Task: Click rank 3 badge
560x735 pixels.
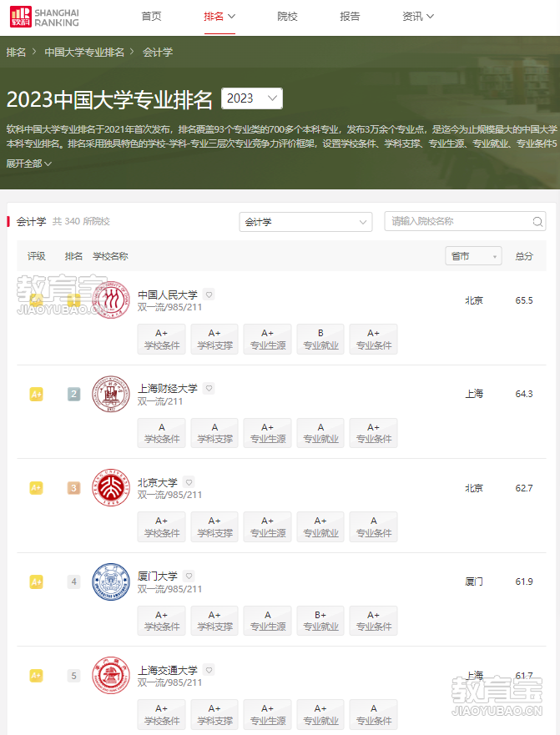Action: (x=73, y=488)
